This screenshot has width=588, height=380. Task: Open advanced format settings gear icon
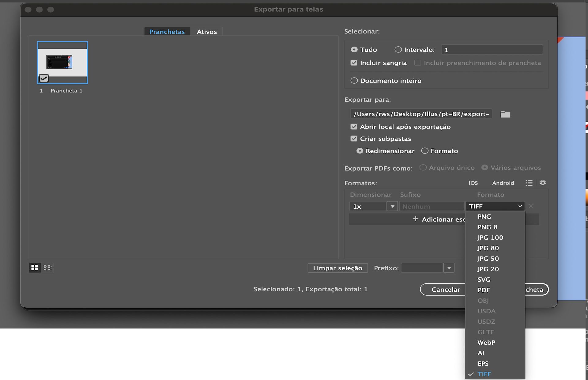tap(543, 183)
